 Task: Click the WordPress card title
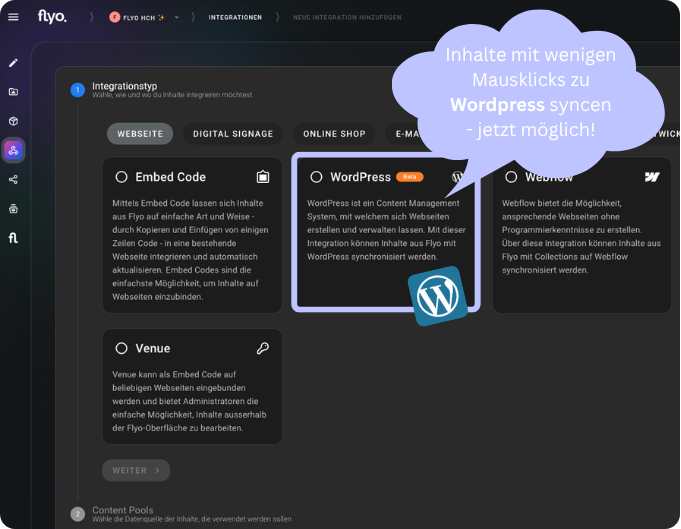[x=360, y=177]
